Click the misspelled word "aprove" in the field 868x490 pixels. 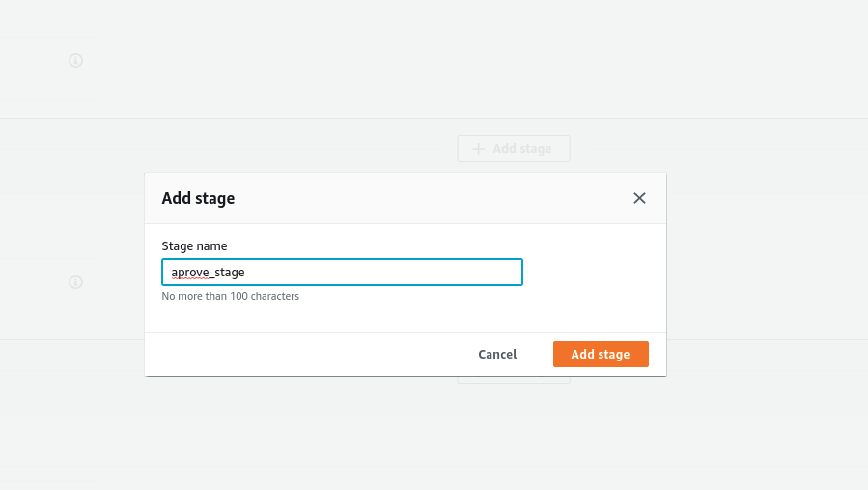point(189,274)
